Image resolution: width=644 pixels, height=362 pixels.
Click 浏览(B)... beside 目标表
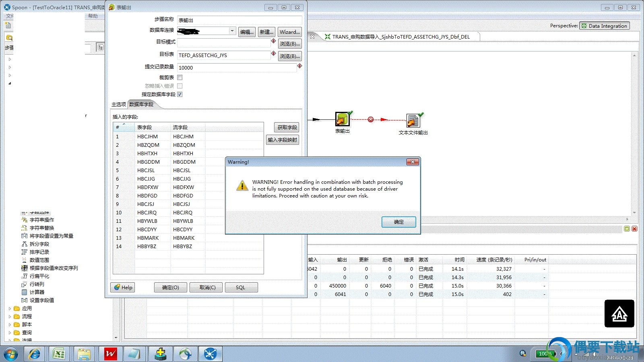[290, 56]
